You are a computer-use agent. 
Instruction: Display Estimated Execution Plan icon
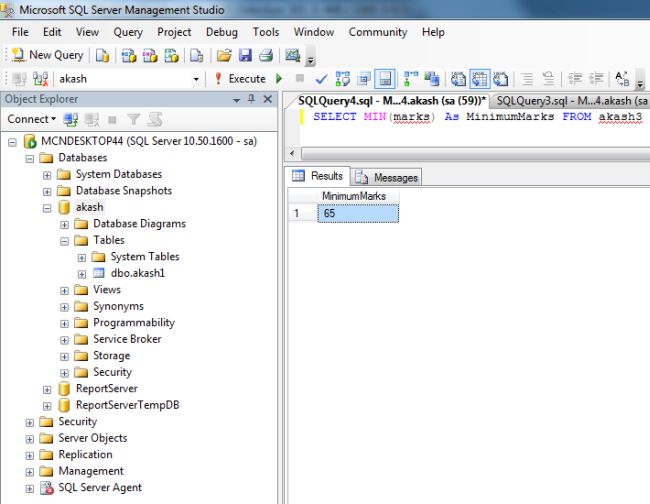tap(343, 79)
